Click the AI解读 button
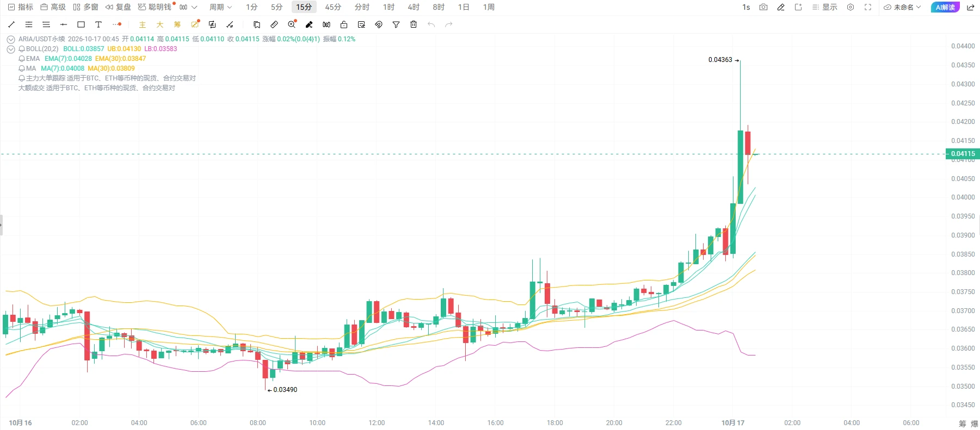 tap(945, 7)
